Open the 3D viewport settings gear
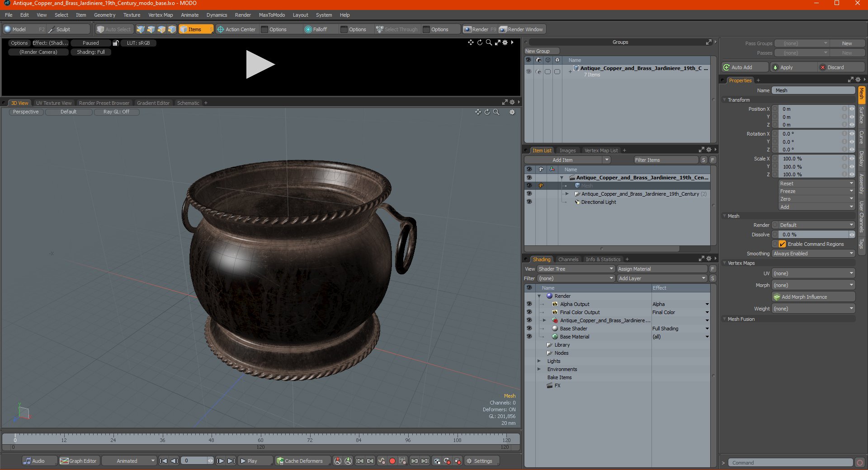 [512, 112]
